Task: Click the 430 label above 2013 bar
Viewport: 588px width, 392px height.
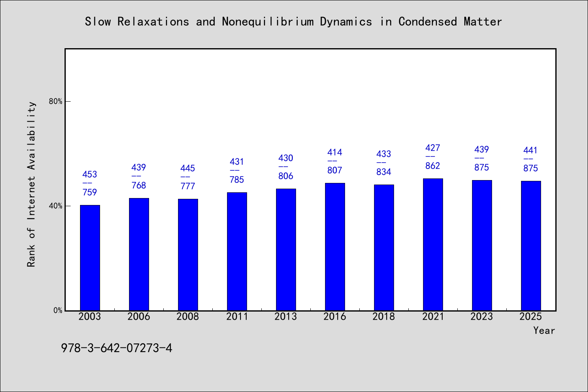Action: [286, 158]
